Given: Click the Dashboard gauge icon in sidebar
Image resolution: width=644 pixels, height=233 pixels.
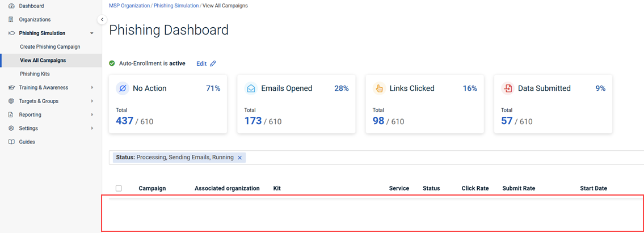Looking at the screenshot, I should point(12,6).
